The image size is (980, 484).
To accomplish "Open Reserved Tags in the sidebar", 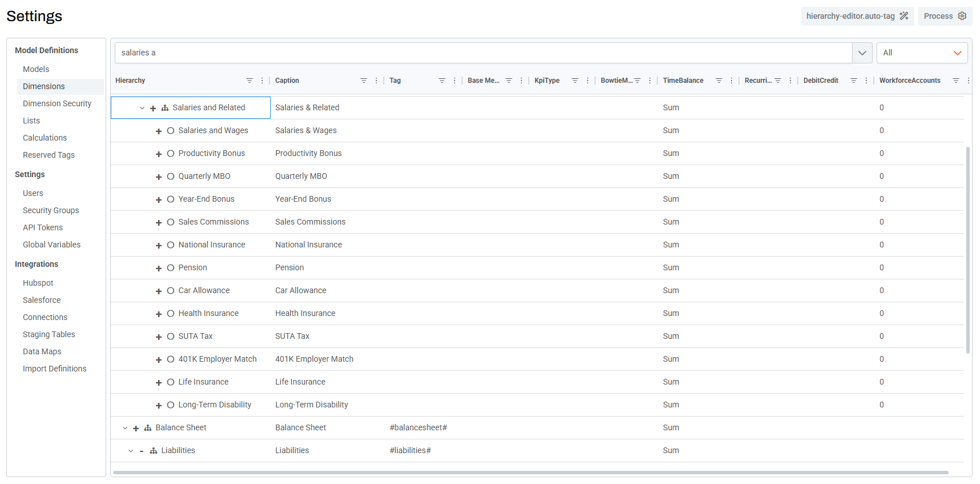I will tap(49, 155).
